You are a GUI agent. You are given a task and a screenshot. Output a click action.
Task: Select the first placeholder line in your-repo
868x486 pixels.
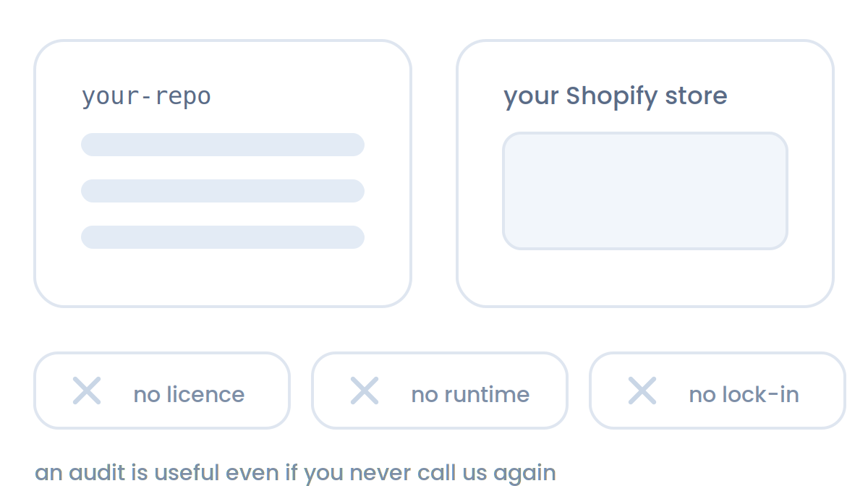coord(223,145)
